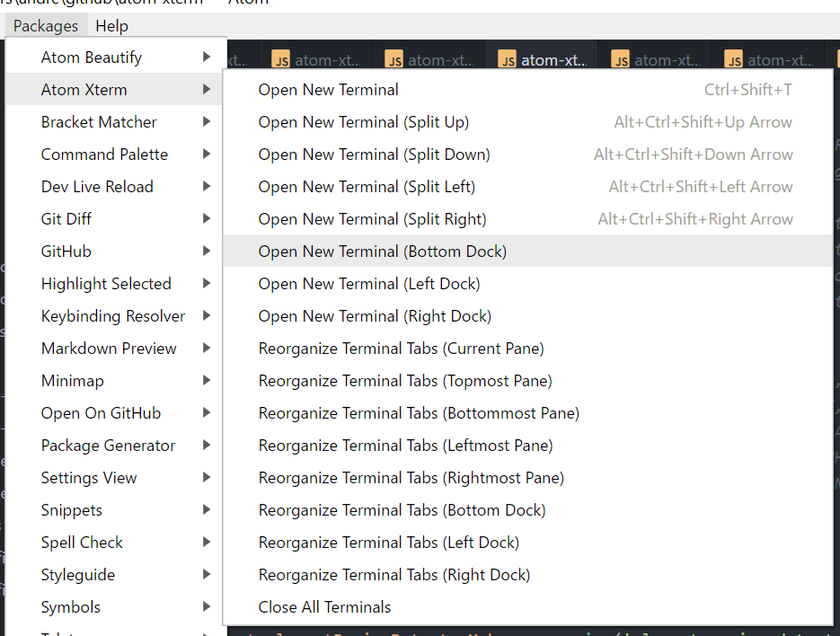Open the Package Generator submenu
This screenshot has height=636, width=840.
click(x=113, y=446)
